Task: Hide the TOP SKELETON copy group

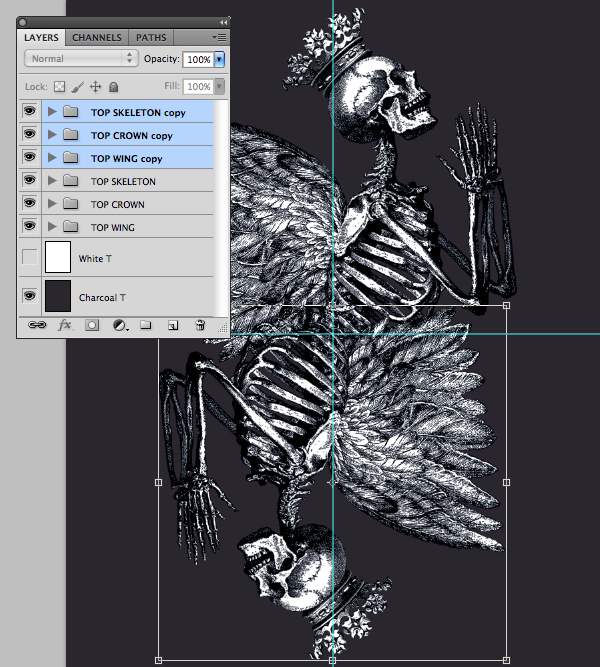Action: pyautogui.click(x=29, y=111)
